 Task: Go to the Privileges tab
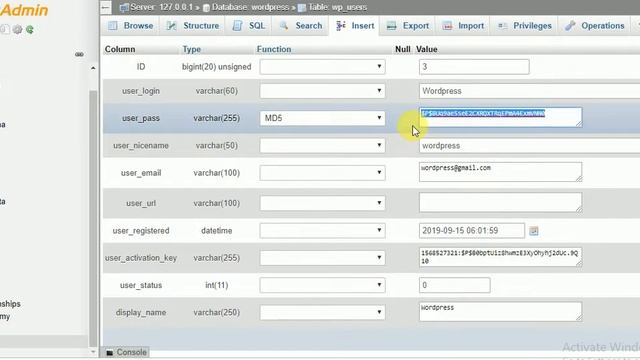(x=524, y=26)
